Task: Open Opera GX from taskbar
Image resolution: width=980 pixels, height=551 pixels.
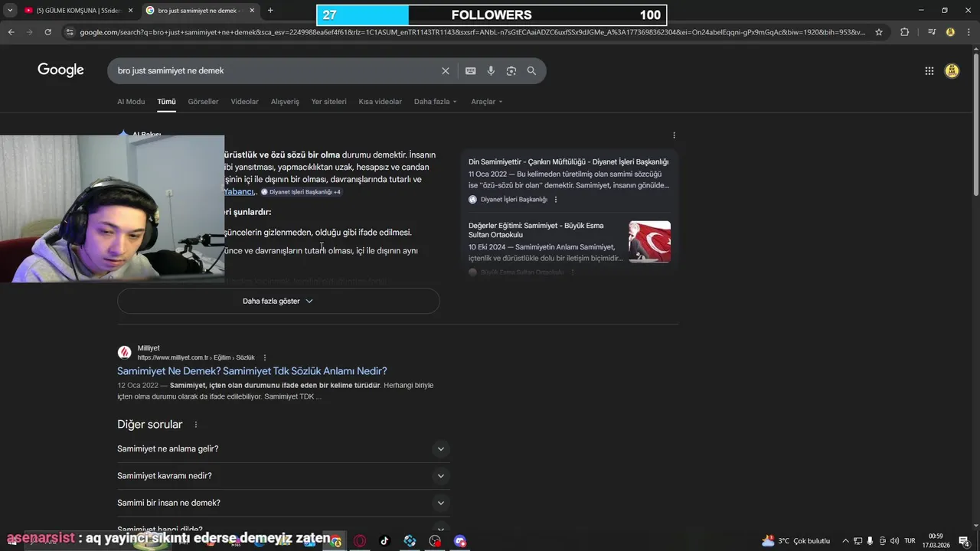Action: [x=359, y=541]
